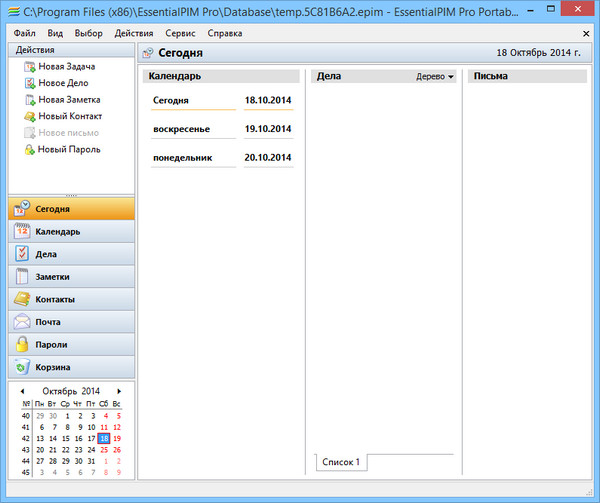
Task: Expand the Дерево dropdown in Дела panel
Action: (435, 76)
